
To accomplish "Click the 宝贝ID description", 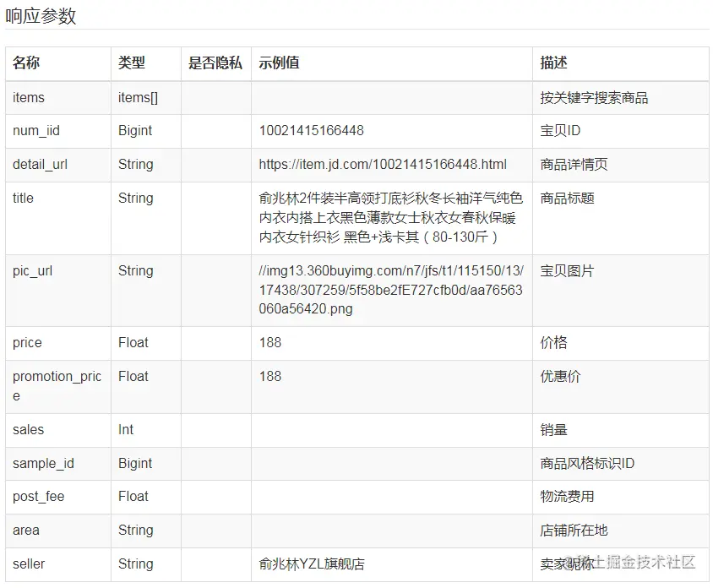I will point(560,131).
